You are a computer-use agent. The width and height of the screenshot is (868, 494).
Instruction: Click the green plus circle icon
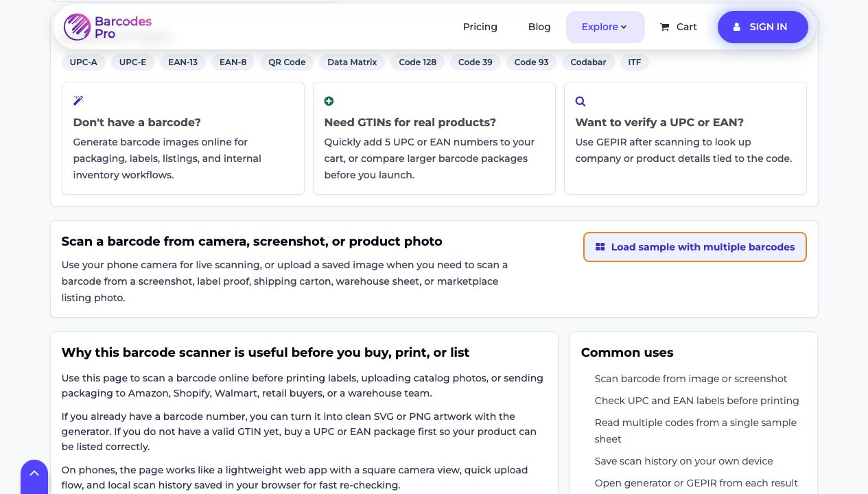pyautogui.click(x=329, y=101)
